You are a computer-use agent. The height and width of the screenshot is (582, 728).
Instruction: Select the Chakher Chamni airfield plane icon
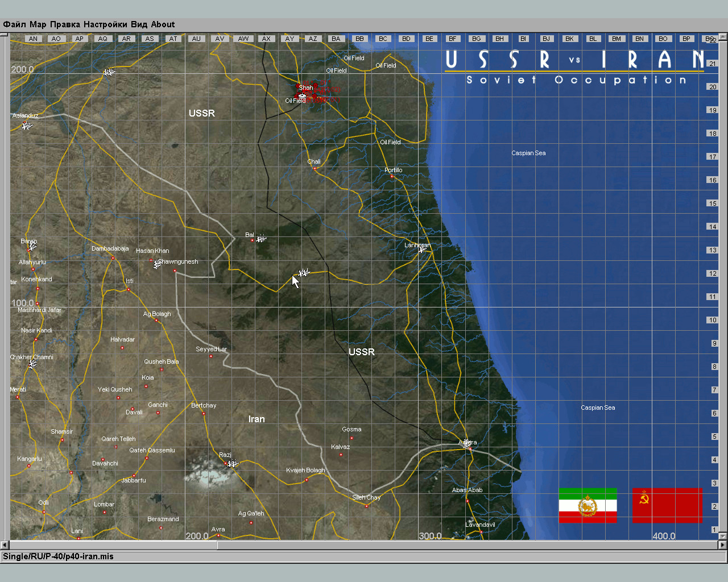click(x=32, y=363)
